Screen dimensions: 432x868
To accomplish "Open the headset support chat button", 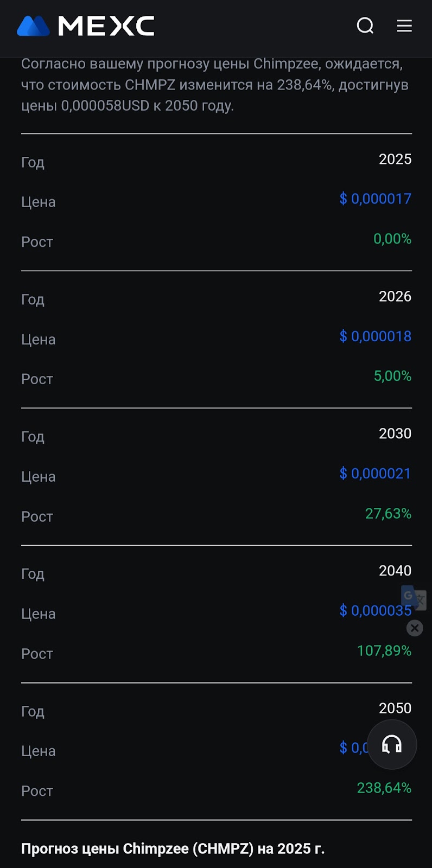I will 392,744.
